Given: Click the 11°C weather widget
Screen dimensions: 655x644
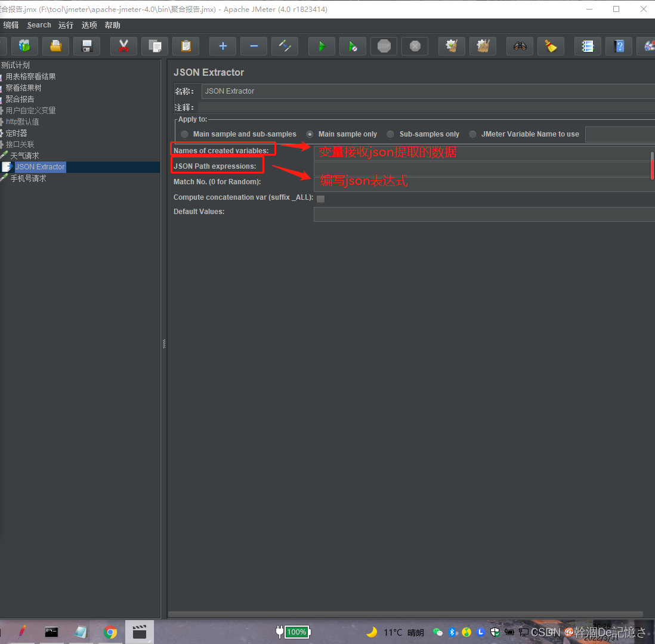Looking at the screenshot, I should point(395,632).
